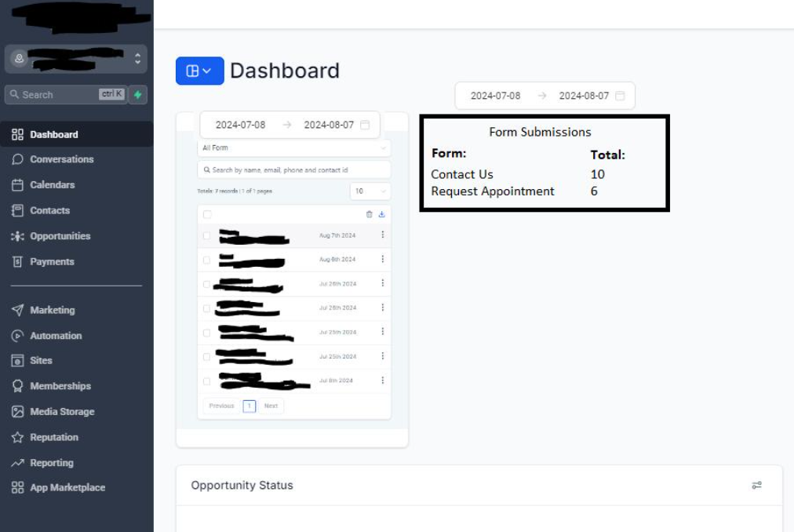Click the download export icon above submissions
The image size is (794, 532).
pyautogui.click(x=382, y=214)
